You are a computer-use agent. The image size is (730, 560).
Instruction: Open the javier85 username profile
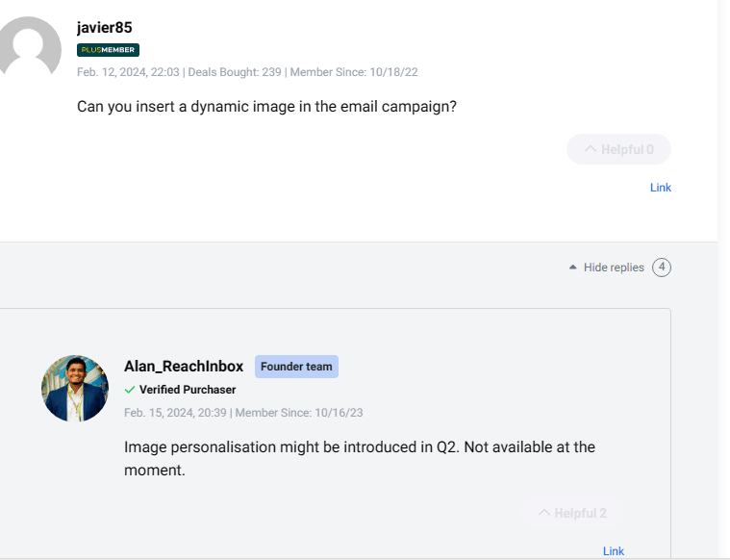(105, 28)
